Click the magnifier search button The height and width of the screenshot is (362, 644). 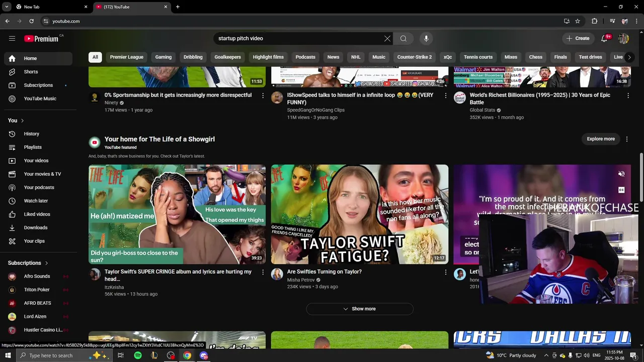(404, 38)
